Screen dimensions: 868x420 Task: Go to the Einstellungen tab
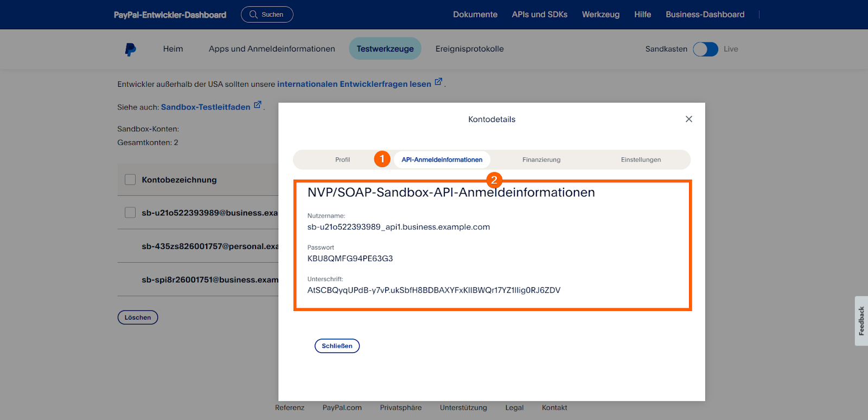tap(641, 160)
